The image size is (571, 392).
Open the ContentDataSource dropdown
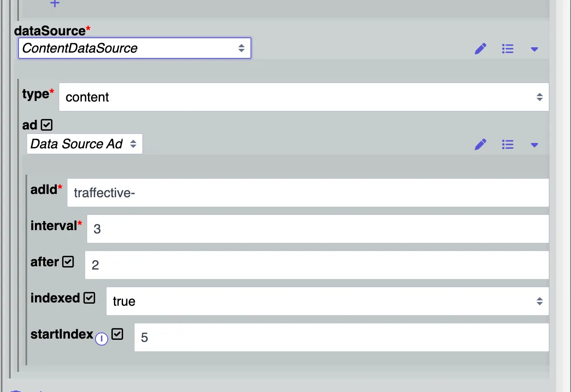coord(135,48)
